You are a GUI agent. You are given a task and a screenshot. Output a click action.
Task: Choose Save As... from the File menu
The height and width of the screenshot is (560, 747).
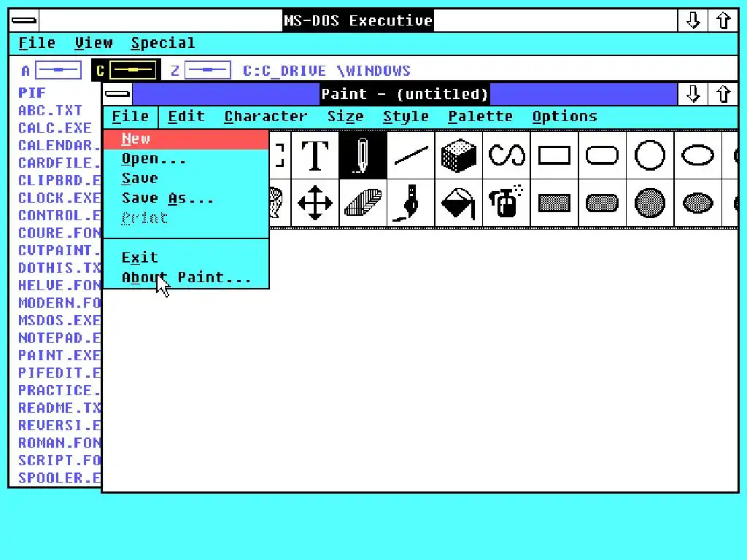[x=186, y=198]
